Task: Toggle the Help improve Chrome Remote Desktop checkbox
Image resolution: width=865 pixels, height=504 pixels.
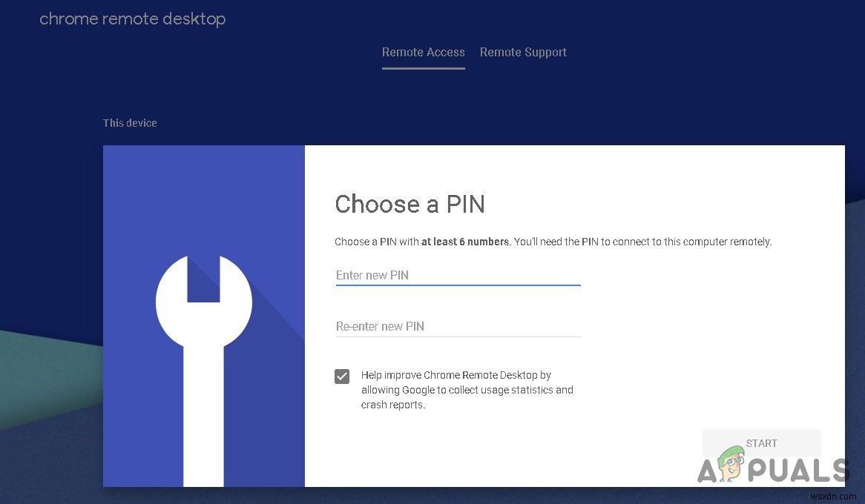Action: [342, 377]
